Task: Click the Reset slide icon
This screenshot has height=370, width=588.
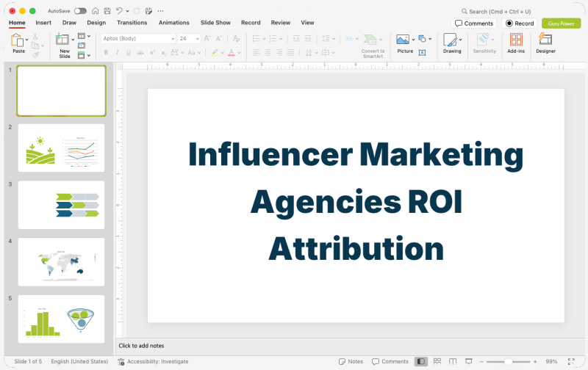Action: coord(82,46)
